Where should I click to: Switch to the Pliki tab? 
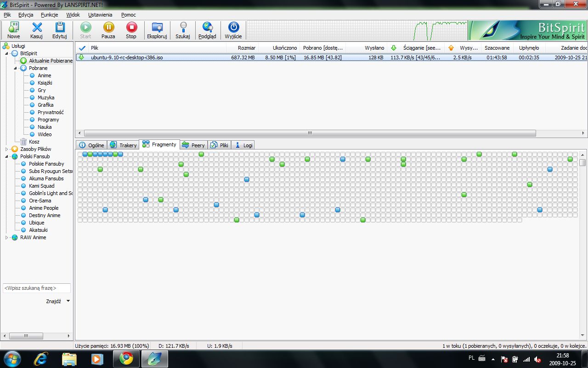pyautogui.click(x=220, y=145)
